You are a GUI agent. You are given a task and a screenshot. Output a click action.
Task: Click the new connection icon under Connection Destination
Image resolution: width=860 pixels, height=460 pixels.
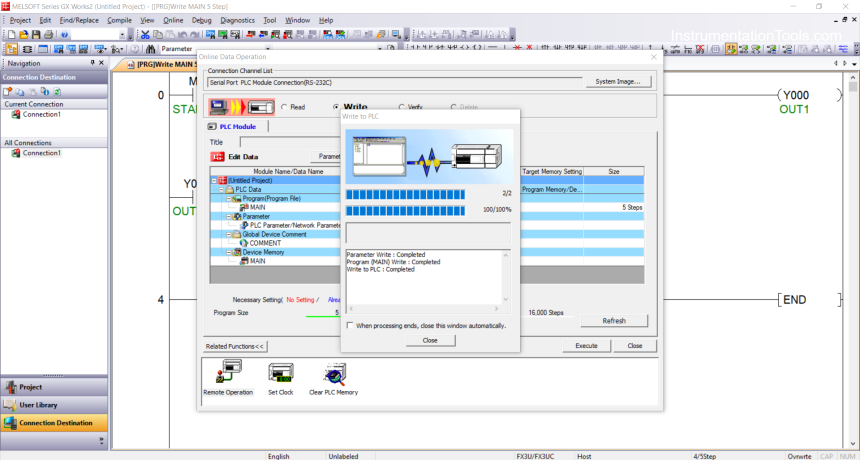[8, 92]
